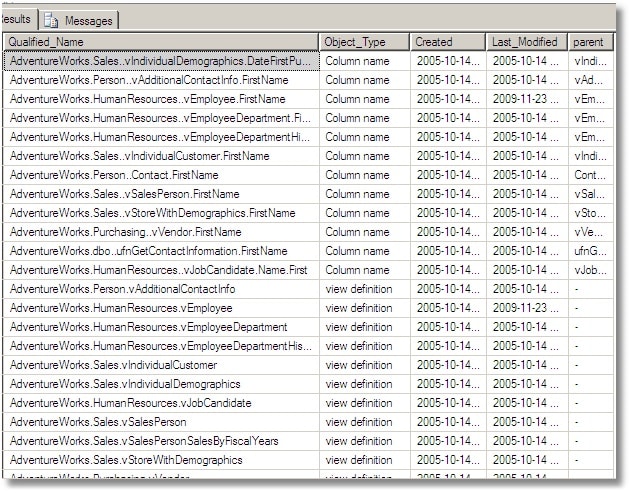
Task: Click 'Column name' in ufnGetContactInformation row
Action: pyautogui.click(x=364, y=251)
